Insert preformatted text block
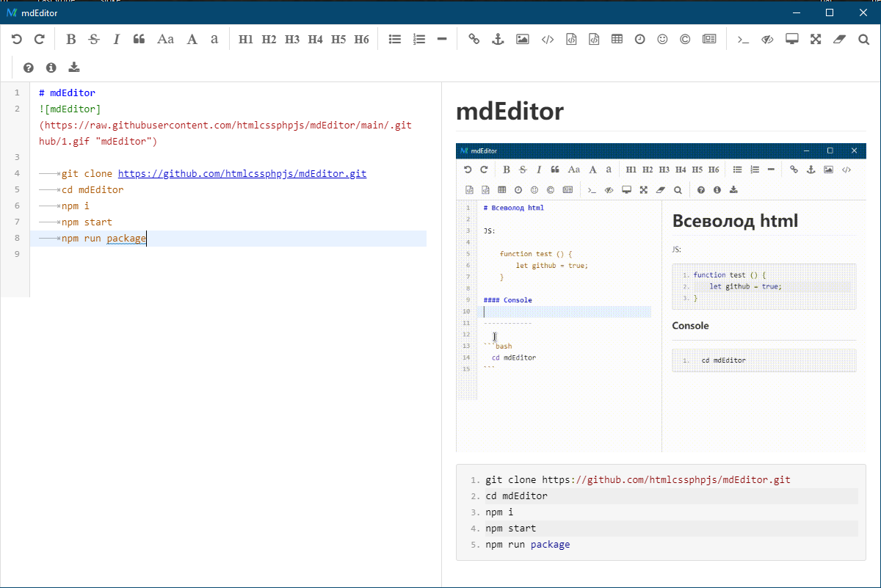Viewport: 881px width, 588px height. point(571,40)
